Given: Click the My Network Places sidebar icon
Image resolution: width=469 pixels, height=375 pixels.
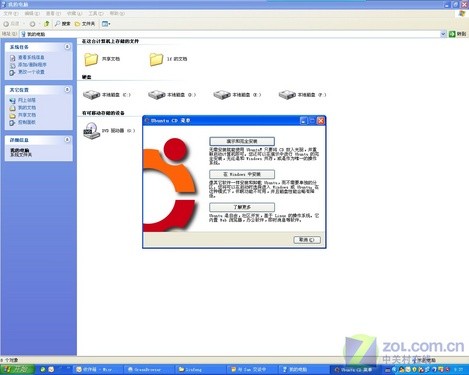Looking at the screenshot, I should tap(13, 100).
